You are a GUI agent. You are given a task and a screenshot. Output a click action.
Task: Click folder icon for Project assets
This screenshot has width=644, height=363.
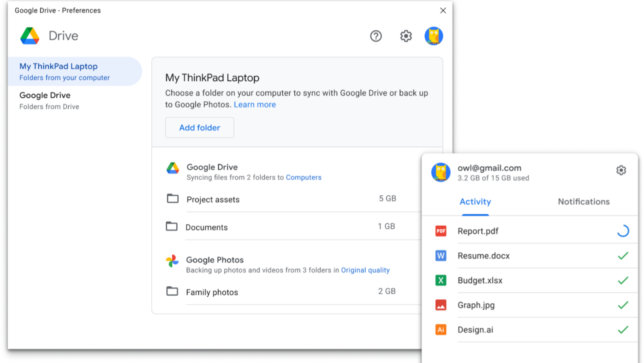tap(173, 198)
